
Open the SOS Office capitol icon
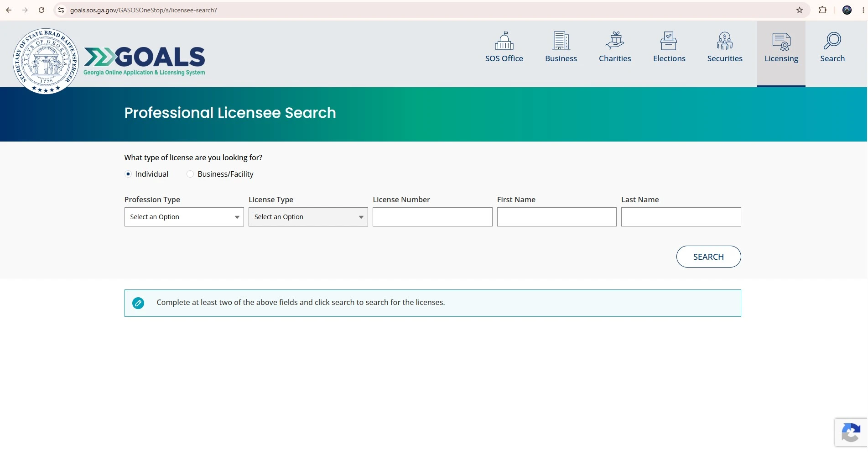504,41
